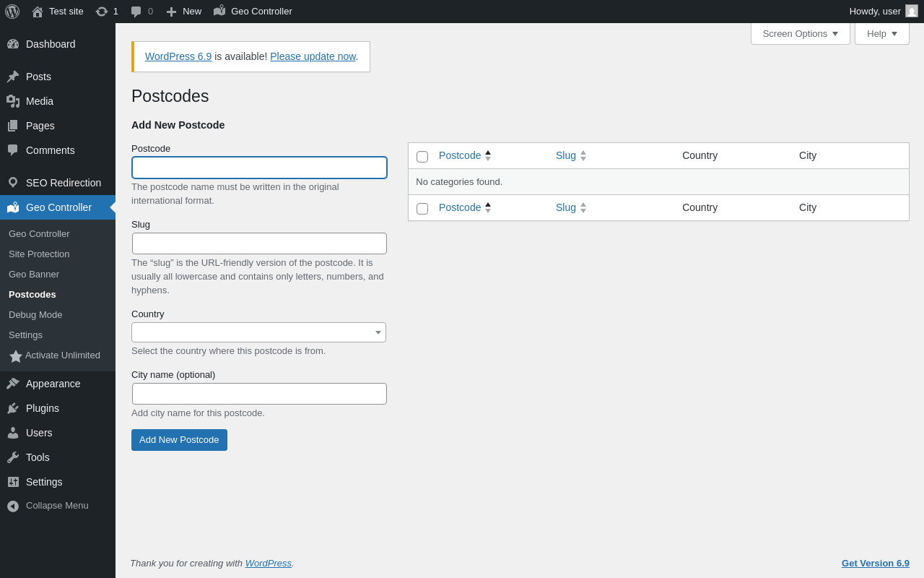
Task: Open the Country dropdown
Action: tap(258, 332)
